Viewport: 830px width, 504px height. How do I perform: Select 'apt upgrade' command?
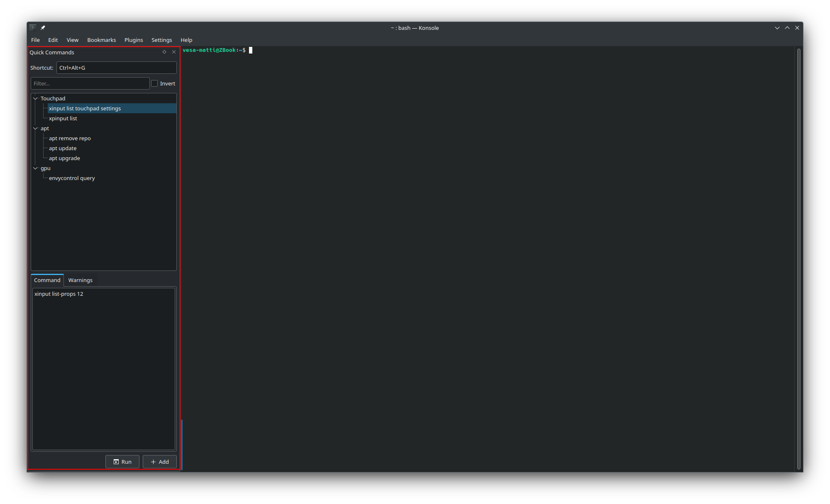[x=64, y=158]
